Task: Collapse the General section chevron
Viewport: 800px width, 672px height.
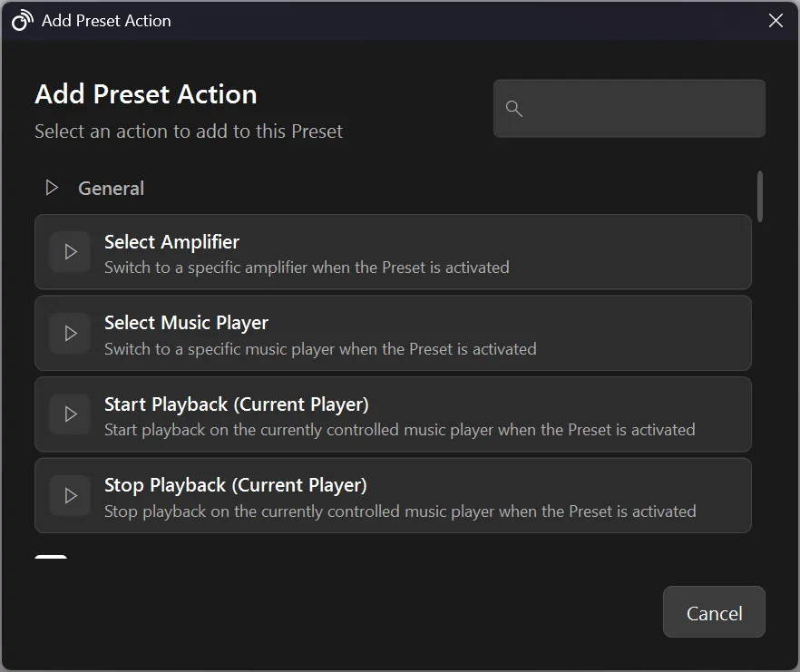Action: point(52,188)
